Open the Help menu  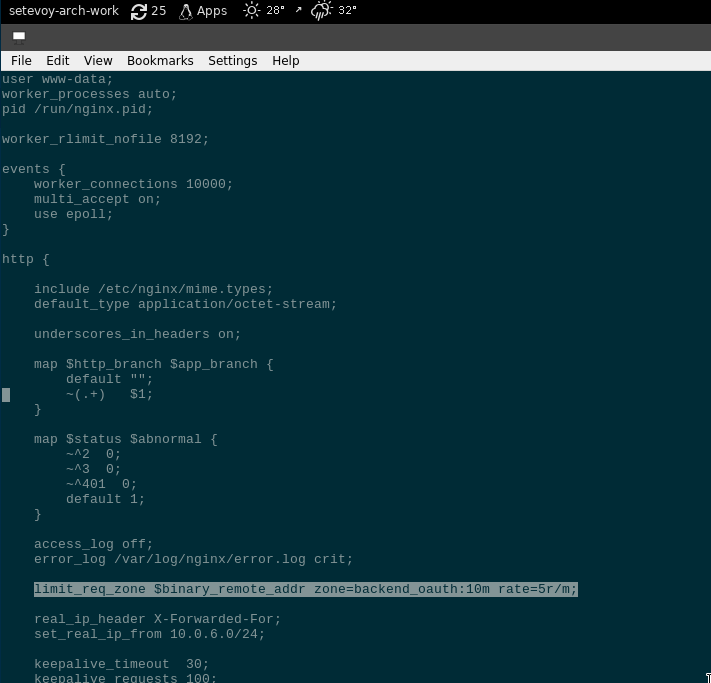(x=286, y=61)
